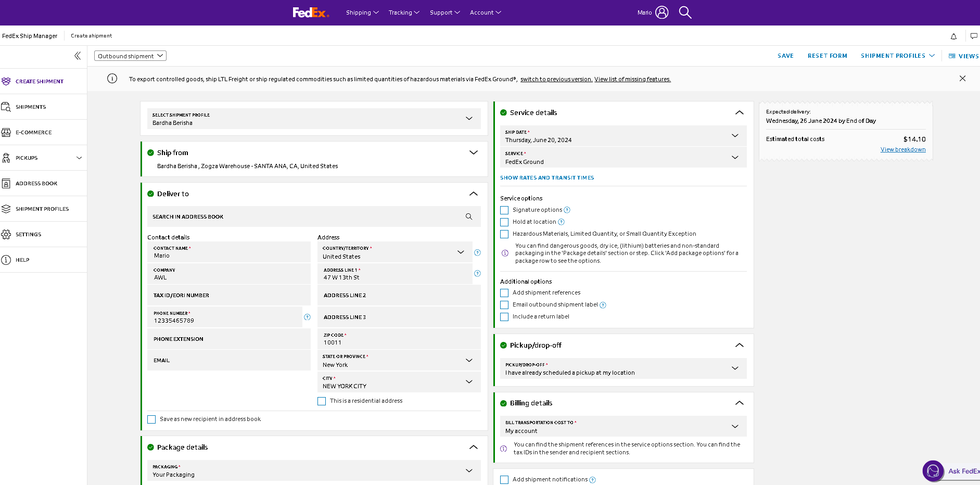Click the help icon beside Address Line 1
Viewport: 980px width, 485px height.
477,273
